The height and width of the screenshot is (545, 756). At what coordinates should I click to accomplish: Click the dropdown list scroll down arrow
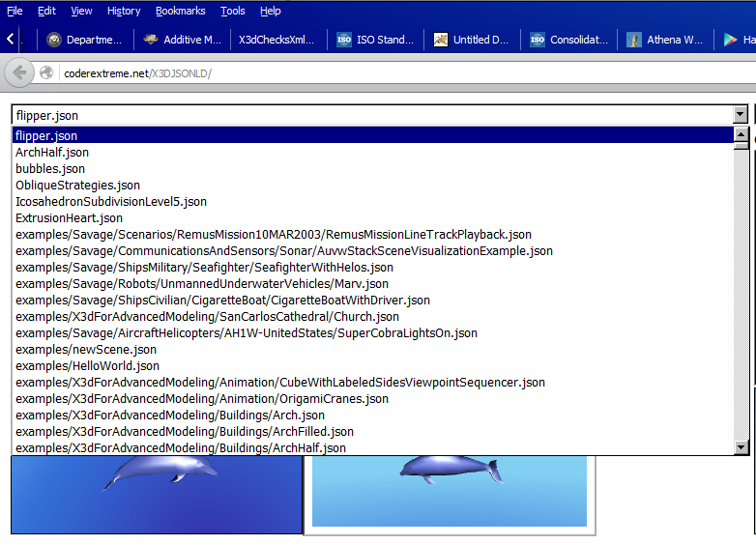741,447
